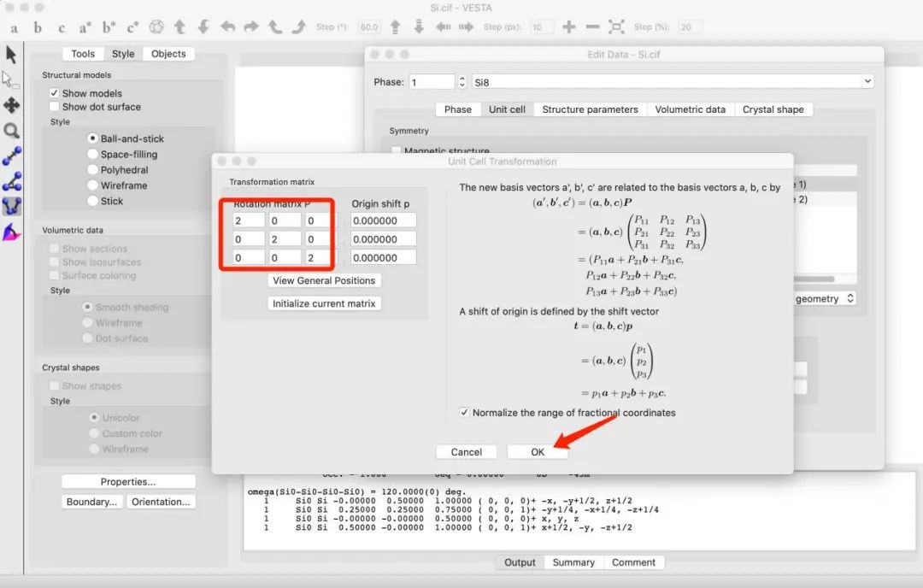This screenshot has width=923, height=588.
Task: Select the Translate move tool
Action: 11,105
